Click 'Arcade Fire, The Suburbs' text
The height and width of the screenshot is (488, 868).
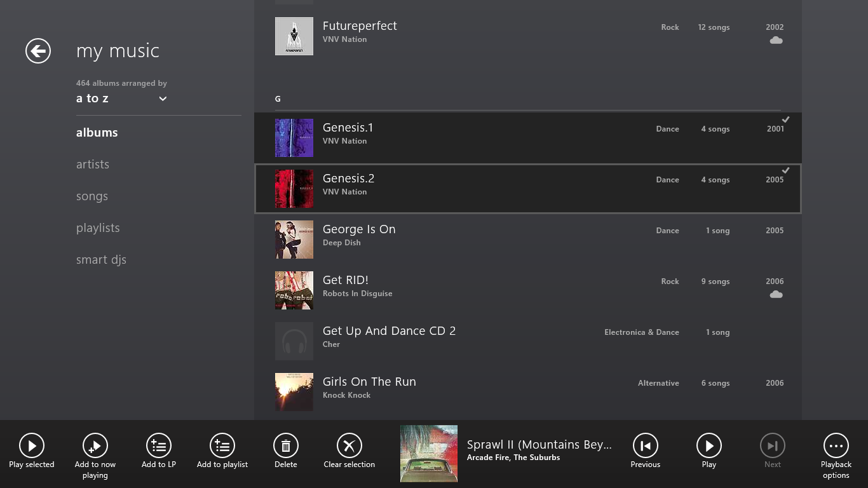[513, 457]
